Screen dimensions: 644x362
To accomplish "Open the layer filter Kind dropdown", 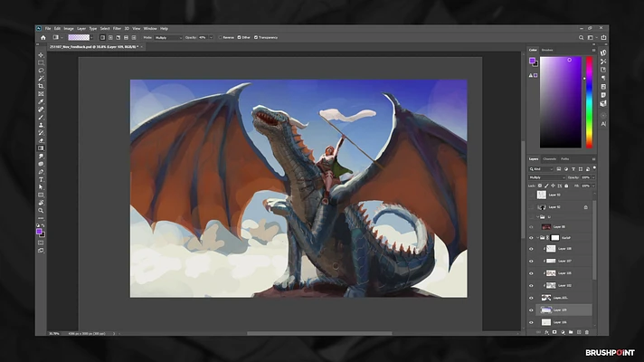I will 541,169.
